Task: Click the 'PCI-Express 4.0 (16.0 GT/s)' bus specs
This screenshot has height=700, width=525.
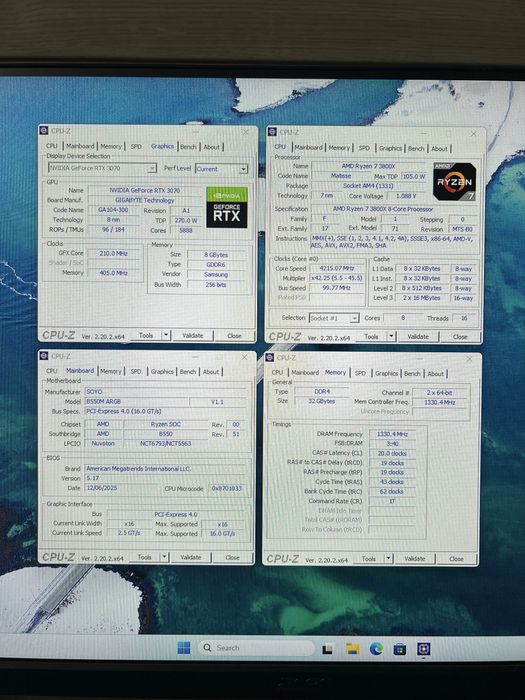Action: coord(165,411)
